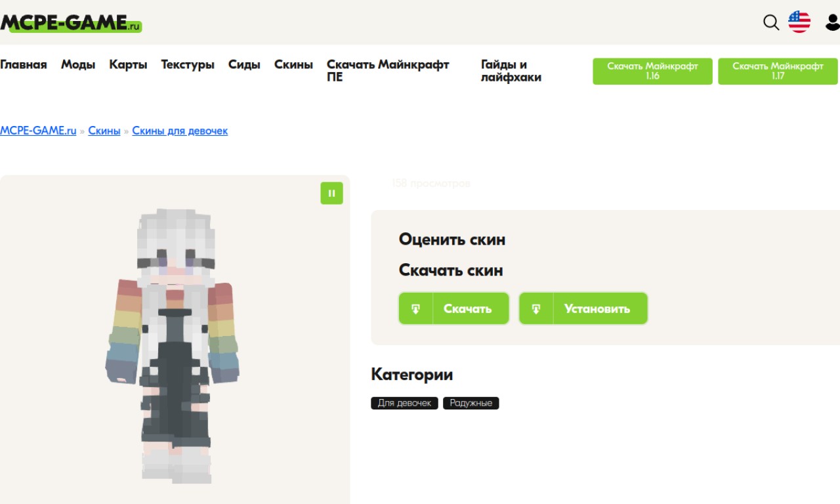Screen dimensions: 840x504
Task: Click the 3D skin model preview
Action: tap(174, 346)
